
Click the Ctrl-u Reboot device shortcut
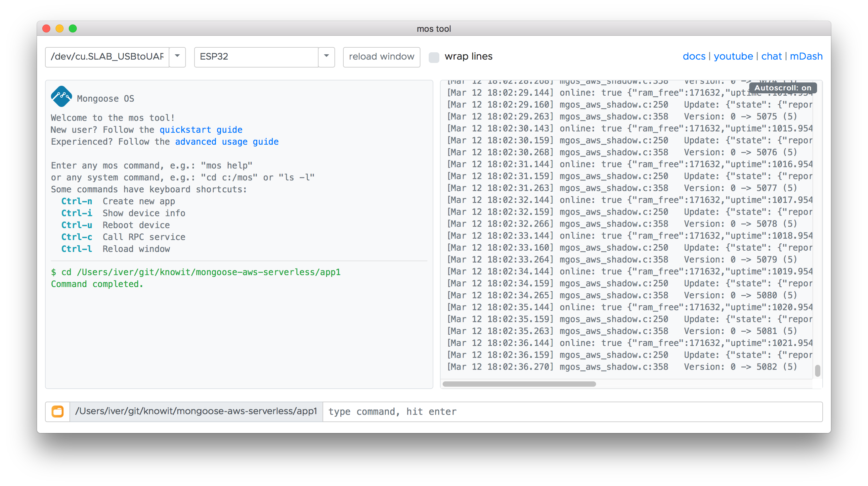[x=115, y=225]
